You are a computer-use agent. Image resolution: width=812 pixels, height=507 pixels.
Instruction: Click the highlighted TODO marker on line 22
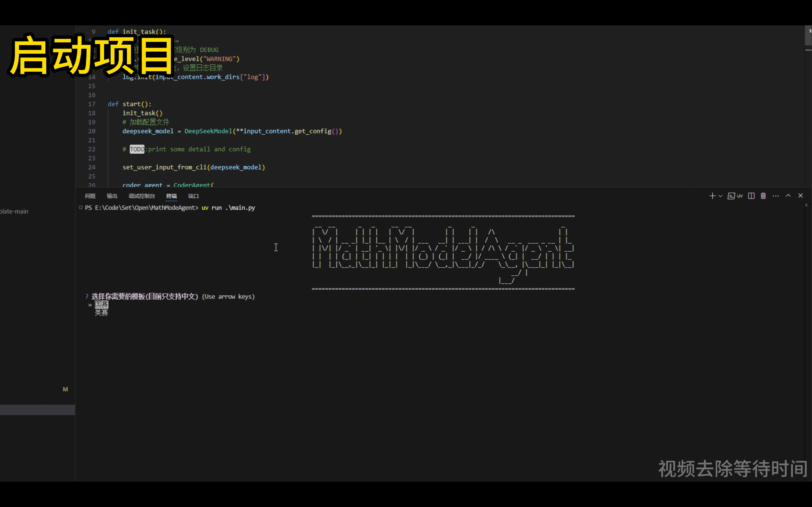click(137, 149)
